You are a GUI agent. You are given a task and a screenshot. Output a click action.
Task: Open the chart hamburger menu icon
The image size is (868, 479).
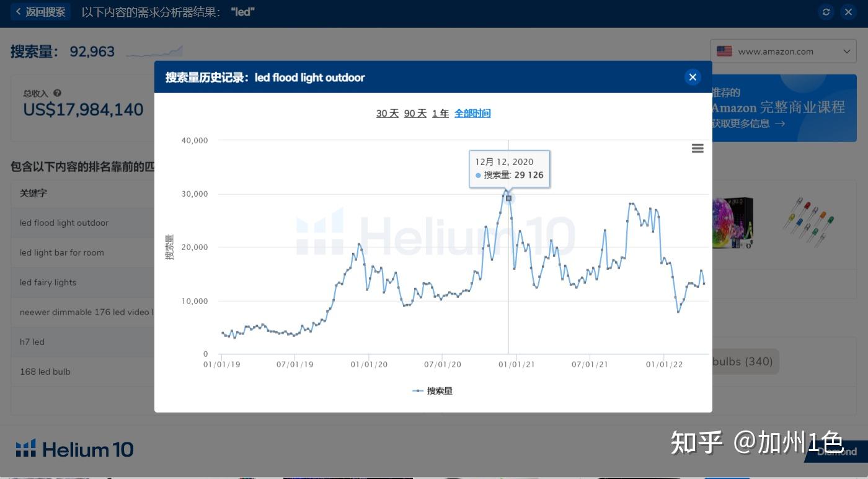tap(697, 148)
